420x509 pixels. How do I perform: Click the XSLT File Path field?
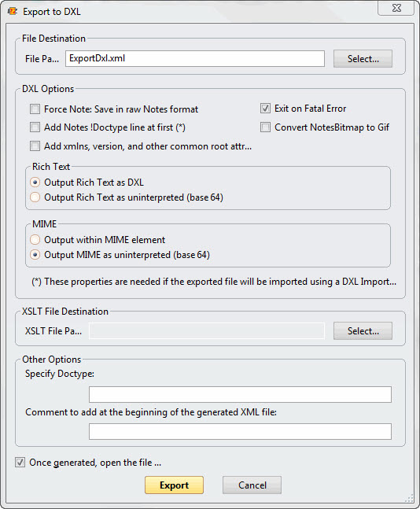coord(207,331)
